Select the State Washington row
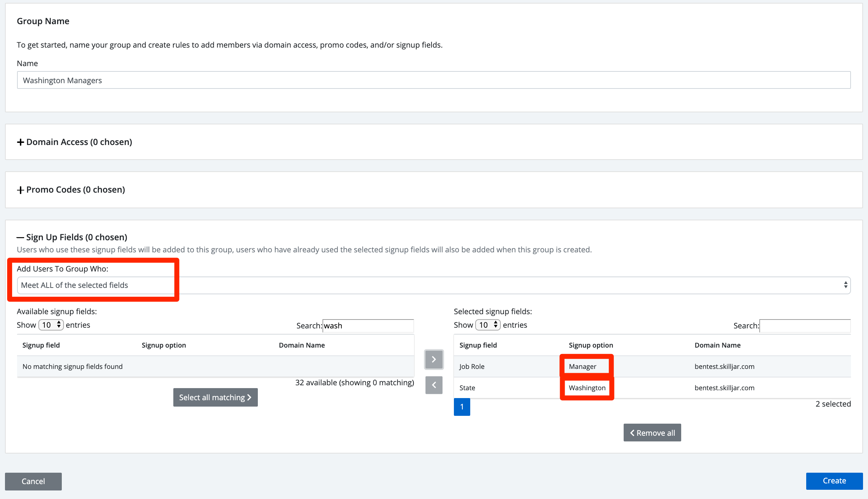 coord(652,388)
